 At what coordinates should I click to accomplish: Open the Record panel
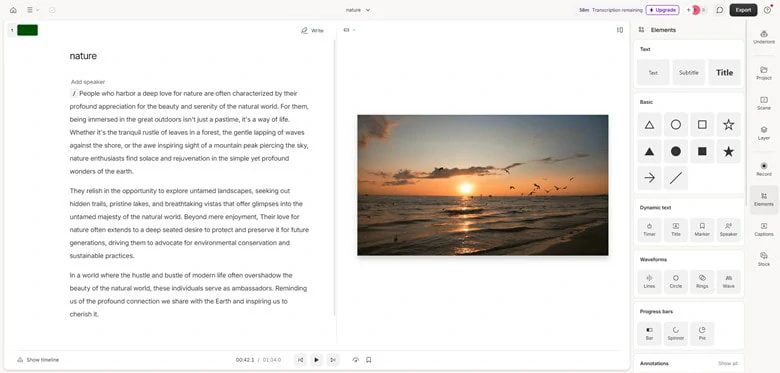[x=764, y=169]
